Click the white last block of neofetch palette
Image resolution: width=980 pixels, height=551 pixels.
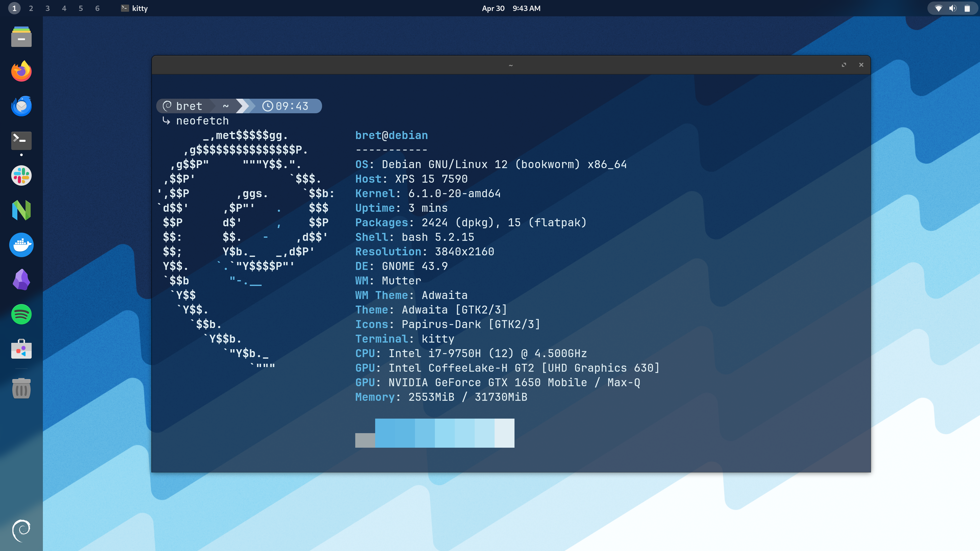point(505,433)
